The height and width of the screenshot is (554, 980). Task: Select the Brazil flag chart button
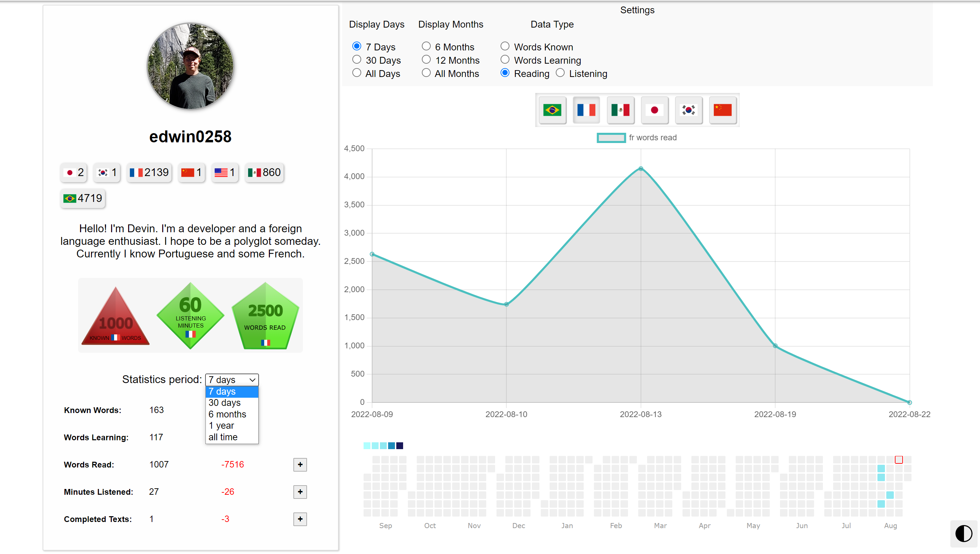coord(552,110)
